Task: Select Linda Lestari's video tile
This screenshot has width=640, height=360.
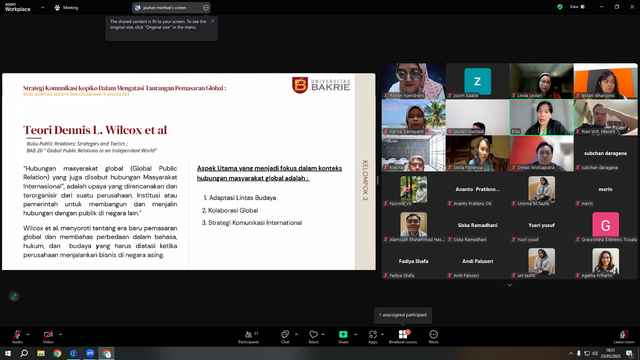Action: coord(542,81)
